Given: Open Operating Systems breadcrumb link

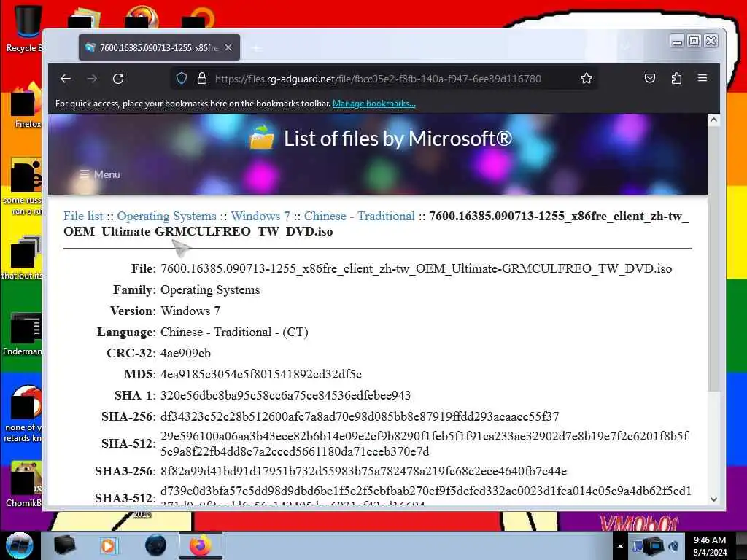Looking at the screenshot, I should point(167,216).
